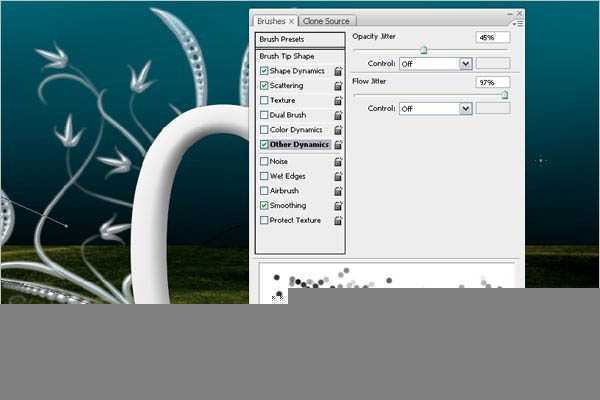Enable the Color Dynamics checkbox
600x400 pixels.
tap(264, 130)
